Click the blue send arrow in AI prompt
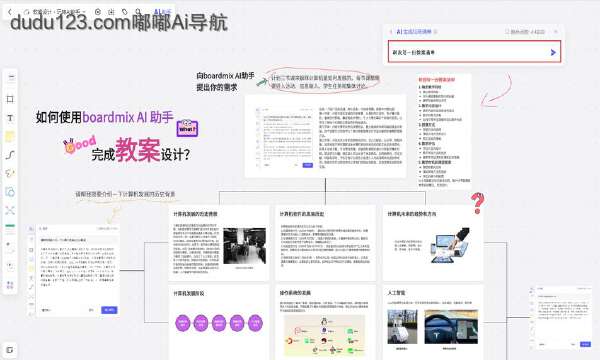 point(553,52)
